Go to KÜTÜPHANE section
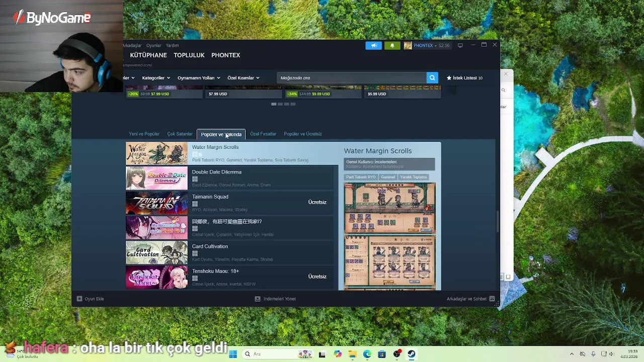The image size is (644, 362). [x=148, y=55]
